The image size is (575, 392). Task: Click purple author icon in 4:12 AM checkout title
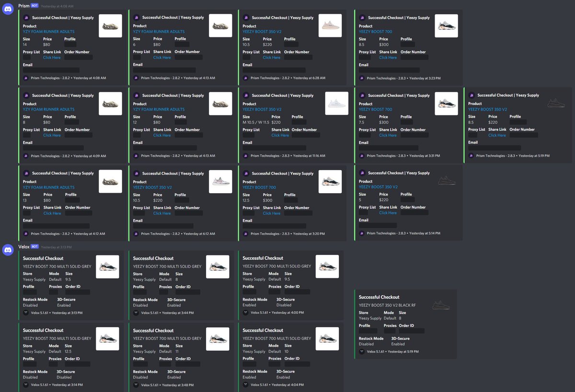tap(26, 173)
